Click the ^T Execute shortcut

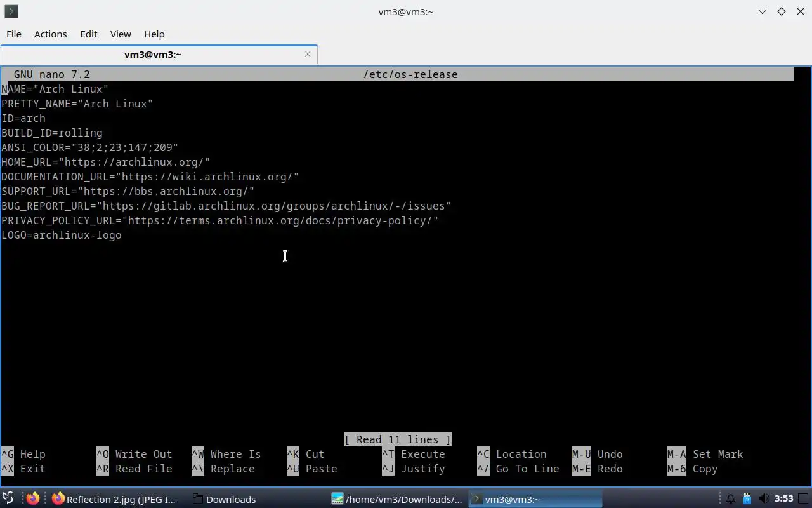(x=414, y=454)
